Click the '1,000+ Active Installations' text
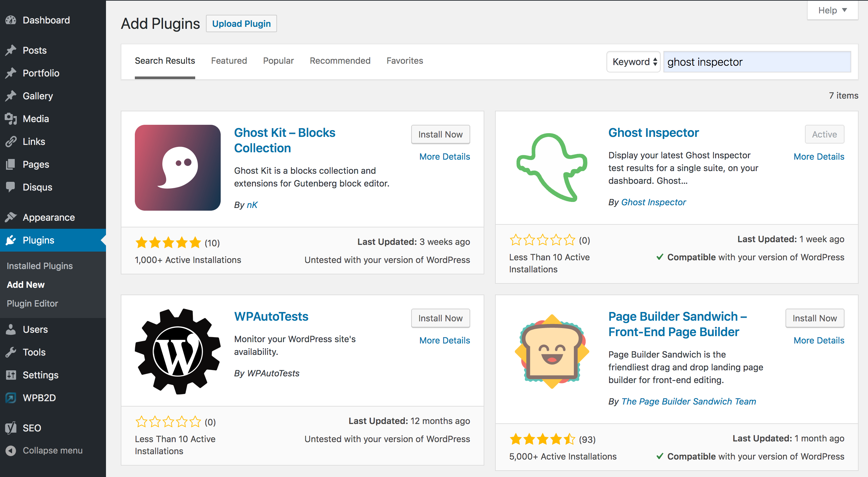The width and height of the screenshot is (868, 477). point(188,260)
